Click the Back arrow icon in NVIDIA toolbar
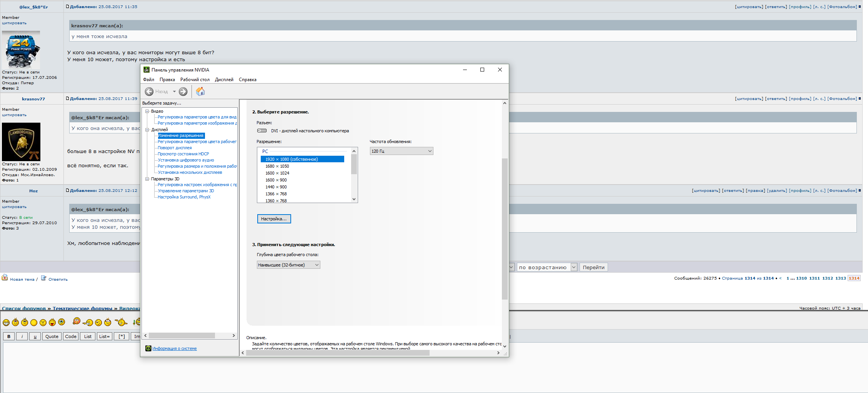 tap(149, 92)
